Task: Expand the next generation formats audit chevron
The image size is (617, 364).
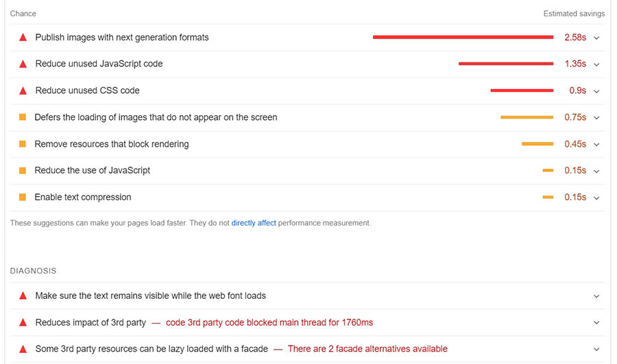Action: [x=596, y=38]
